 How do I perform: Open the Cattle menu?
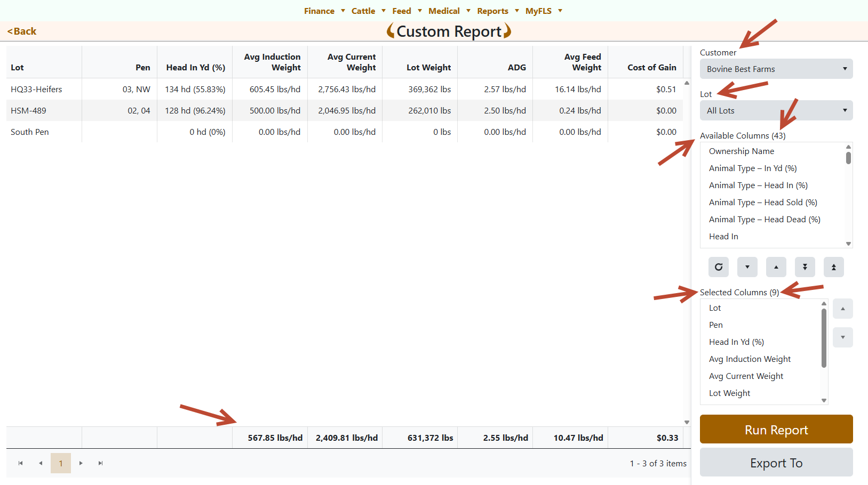click(363, 11)
